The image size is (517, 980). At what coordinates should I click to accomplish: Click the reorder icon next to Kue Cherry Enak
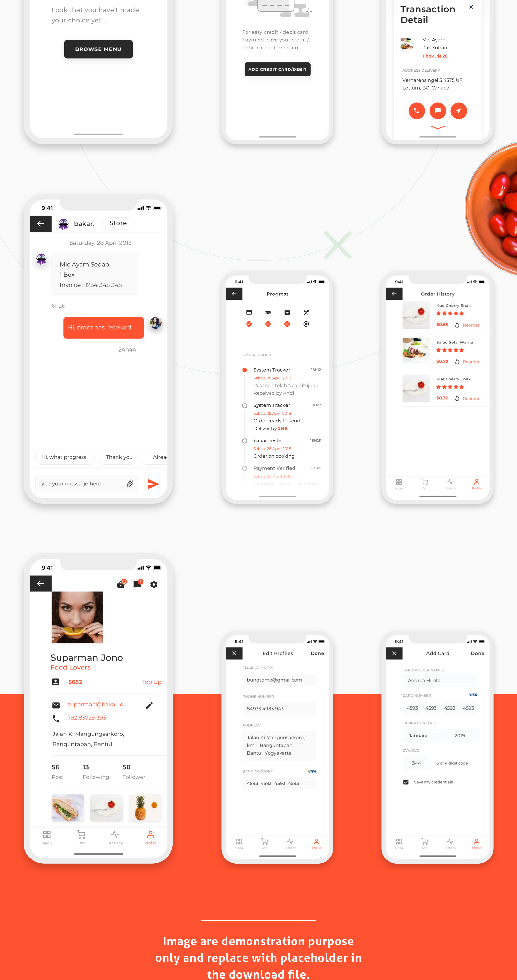pos(458,325)
